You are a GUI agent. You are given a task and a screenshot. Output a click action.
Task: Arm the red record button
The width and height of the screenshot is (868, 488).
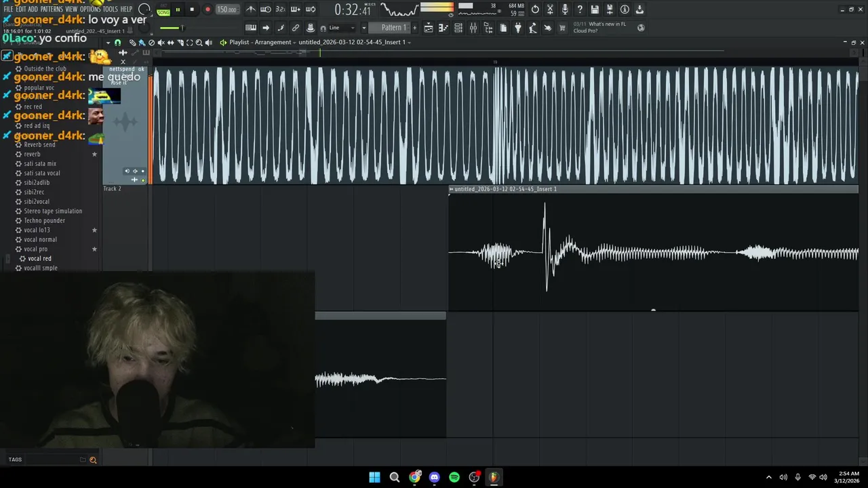point(208,9)
